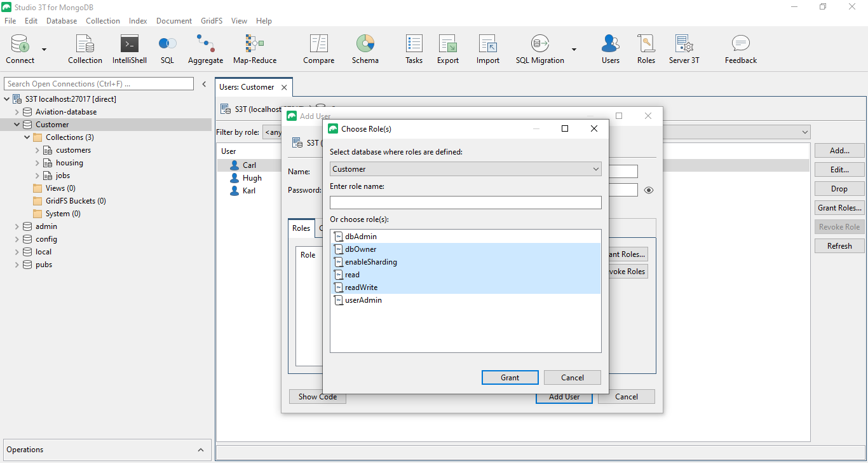Select the customers collection
868x463 pixels.
click(73, 150)
